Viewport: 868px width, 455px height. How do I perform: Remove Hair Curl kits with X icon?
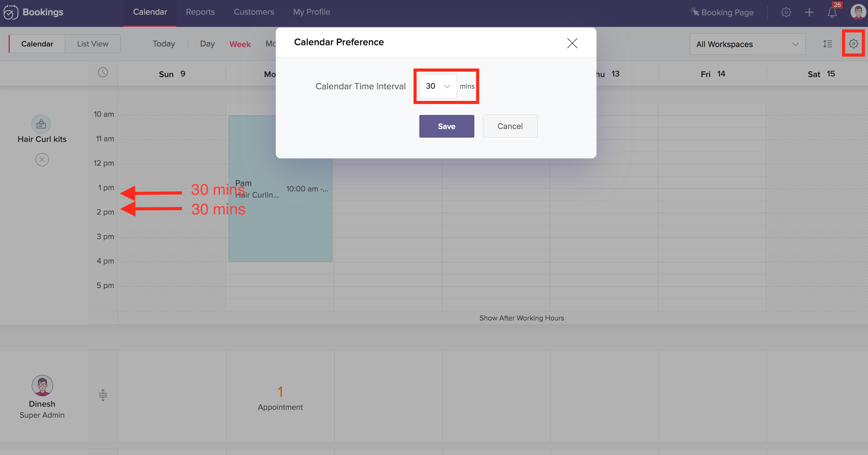click(x=42, y=160)
